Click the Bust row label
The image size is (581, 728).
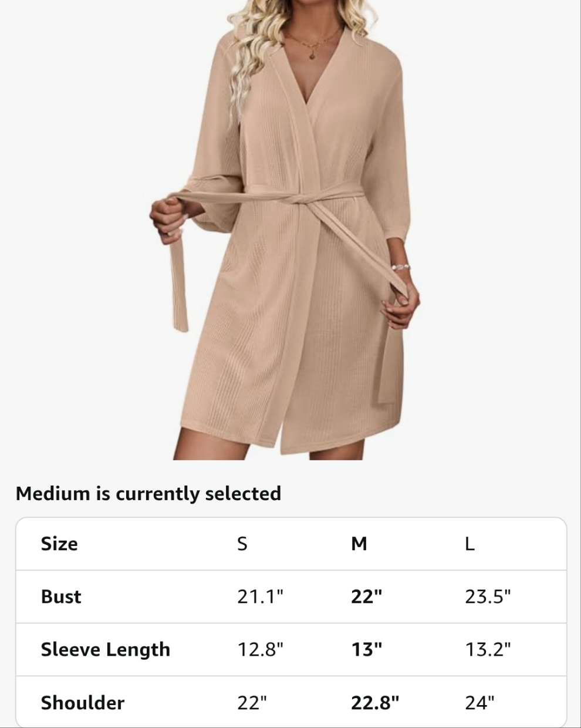[61, 597]
